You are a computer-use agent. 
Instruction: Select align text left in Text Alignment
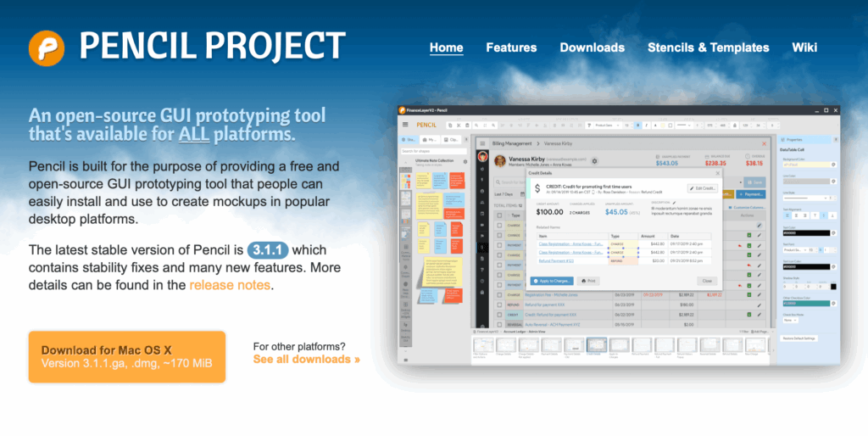click(x=787, y=215)
